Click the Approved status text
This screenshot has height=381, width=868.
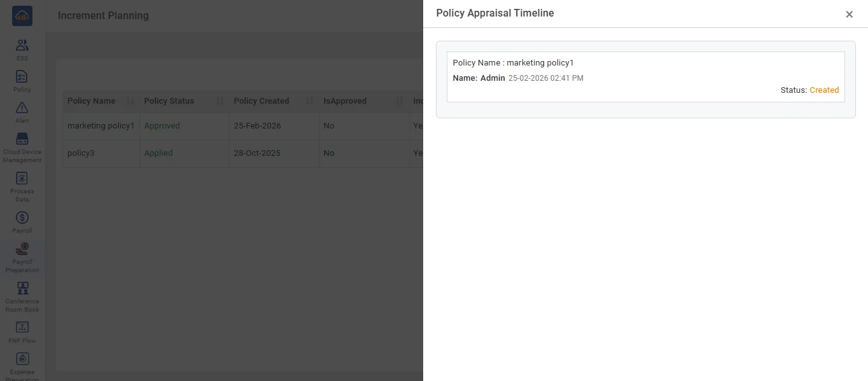pyautogui.click(x=162, y=126)
